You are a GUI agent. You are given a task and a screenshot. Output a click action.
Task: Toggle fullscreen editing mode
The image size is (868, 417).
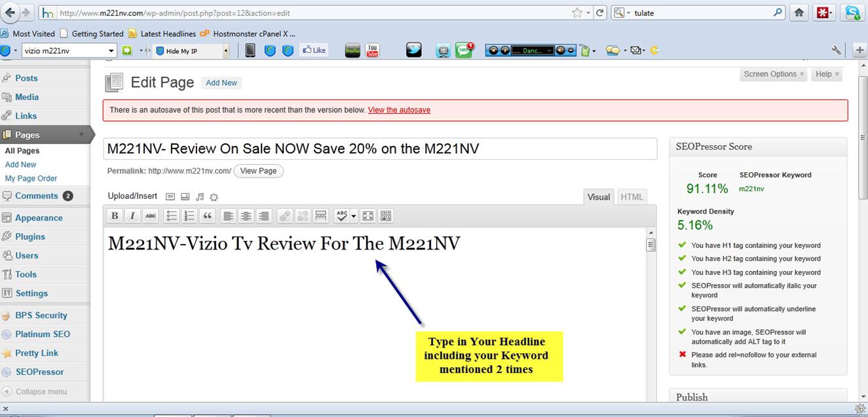[368, 216]
